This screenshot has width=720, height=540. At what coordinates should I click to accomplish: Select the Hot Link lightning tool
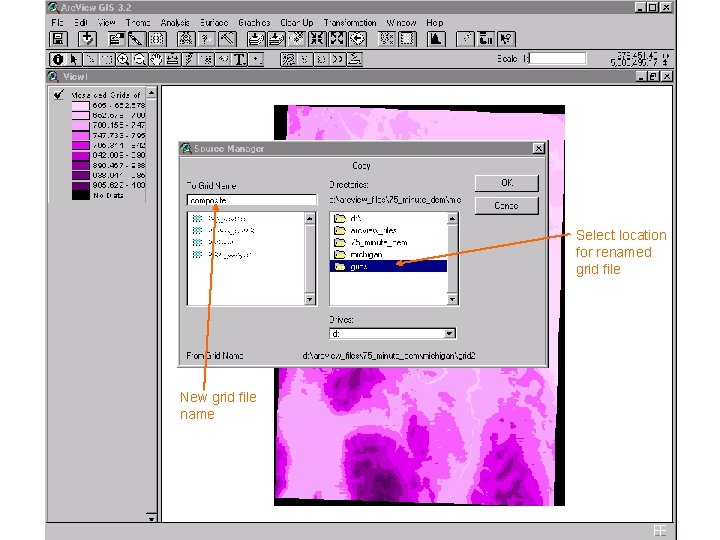point(189,59)
